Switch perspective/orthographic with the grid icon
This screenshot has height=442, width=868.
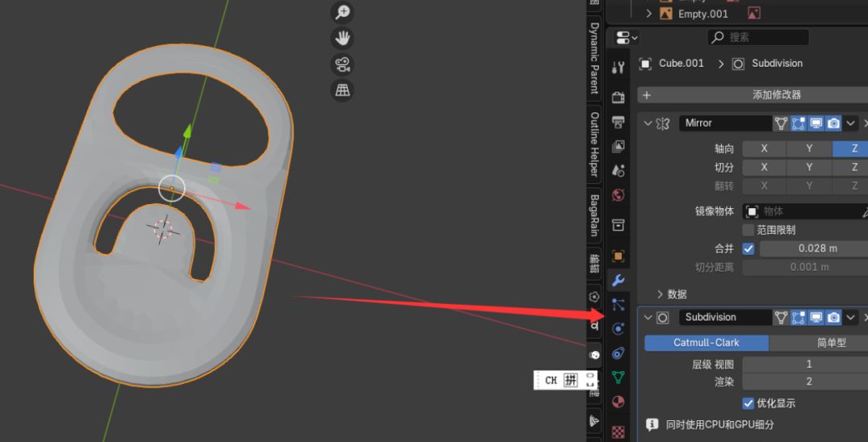click(343, 90)
